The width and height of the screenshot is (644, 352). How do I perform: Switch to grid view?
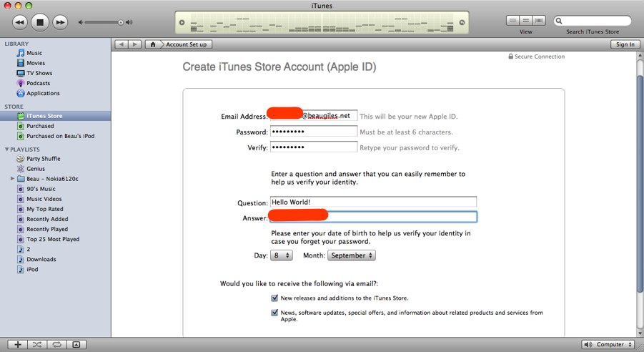(x=526, y=21)
